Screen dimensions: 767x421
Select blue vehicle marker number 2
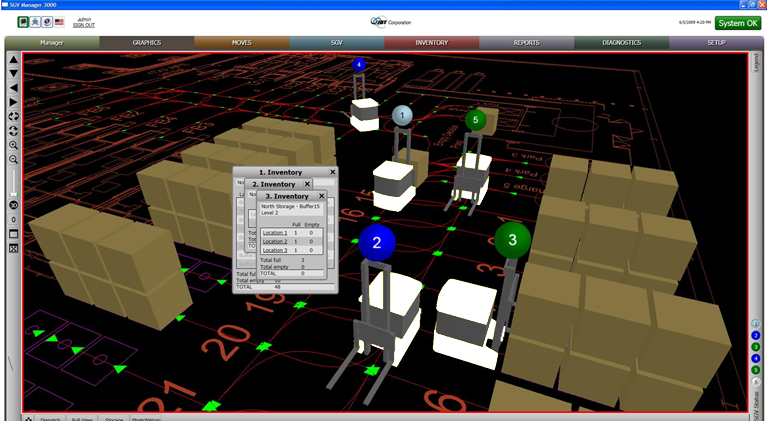pos(377,243)
